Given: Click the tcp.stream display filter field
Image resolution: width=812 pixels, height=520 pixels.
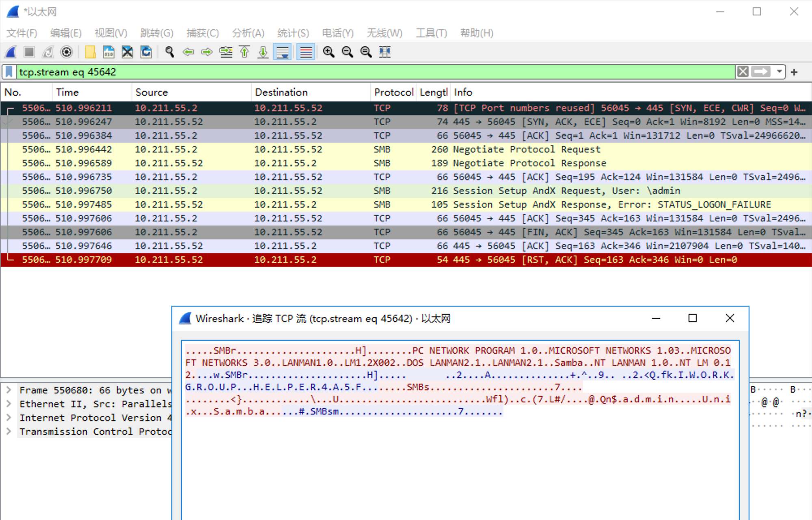Looking at the screenshot, I should click(376, 72).
